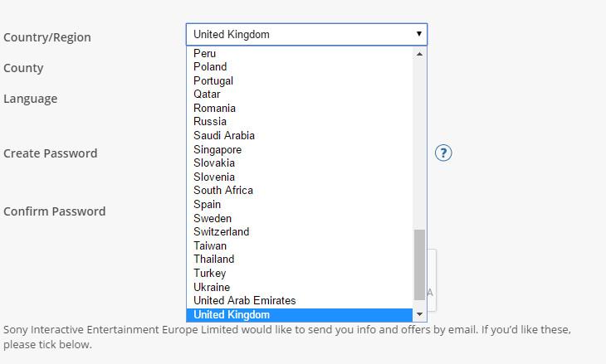
Task: Select Switzerland option
Action: (x=300, y=231)
